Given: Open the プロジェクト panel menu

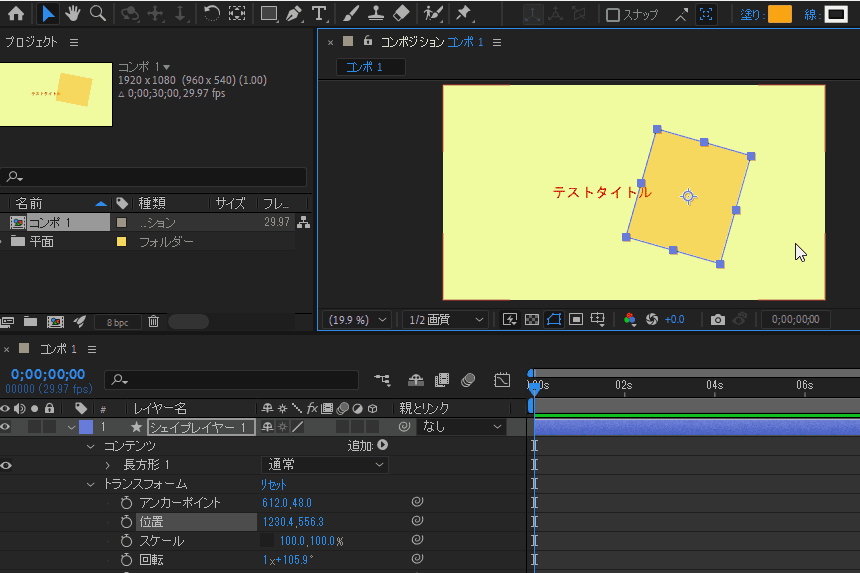Looking at the screenshot, I should (x=74, y=42).
